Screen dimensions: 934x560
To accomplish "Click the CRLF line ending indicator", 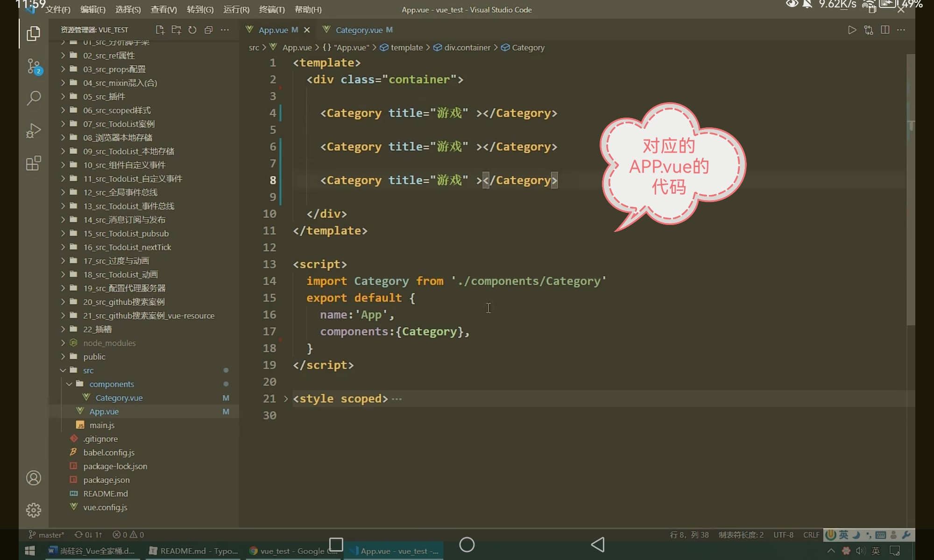I will click(x=811, y=535).
